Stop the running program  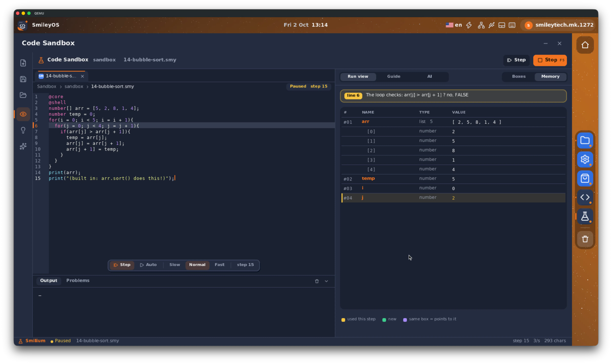550,60
